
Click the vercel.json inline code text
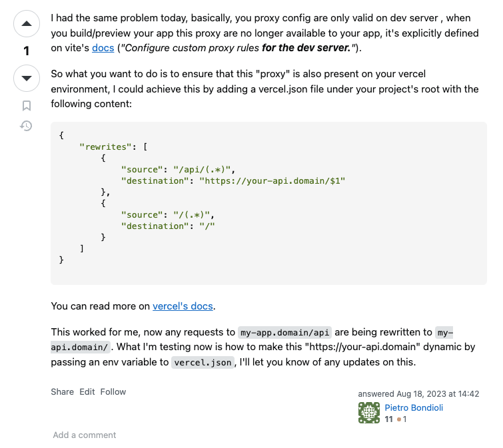coord(203,362)
